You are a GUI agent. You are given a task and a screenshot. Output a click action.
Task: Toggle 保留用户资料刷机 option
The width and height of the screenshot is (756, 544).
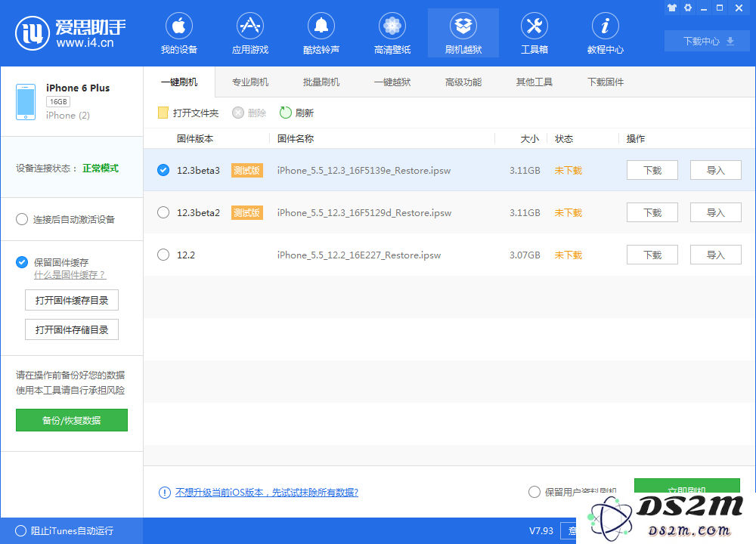point(534,492)
